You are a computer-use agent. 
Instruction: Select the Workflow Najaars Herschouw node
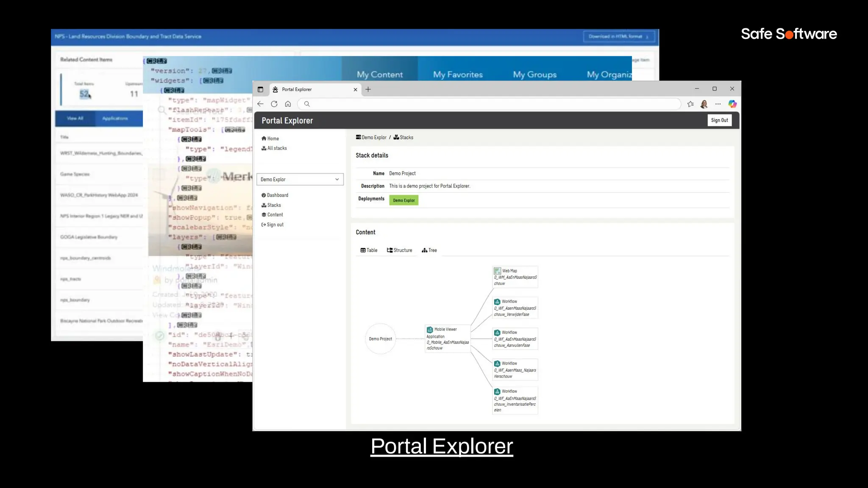click(x=515, y=370)
